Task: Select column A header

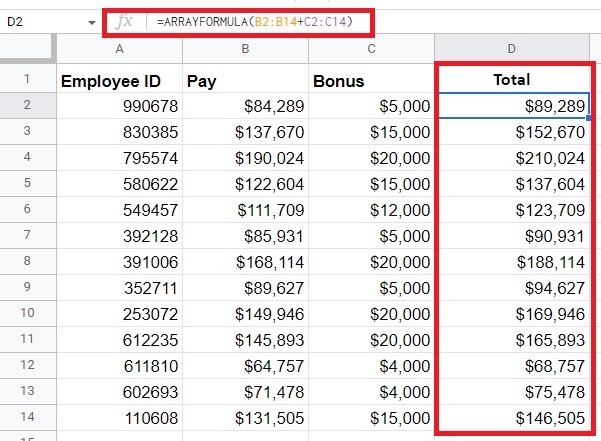Action: coord(120,49)
